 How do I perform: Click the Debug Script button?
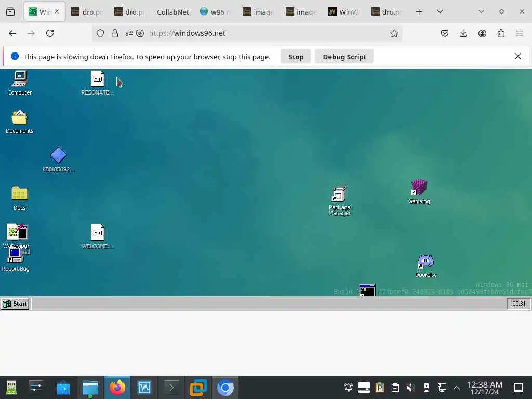pos(344,57)
